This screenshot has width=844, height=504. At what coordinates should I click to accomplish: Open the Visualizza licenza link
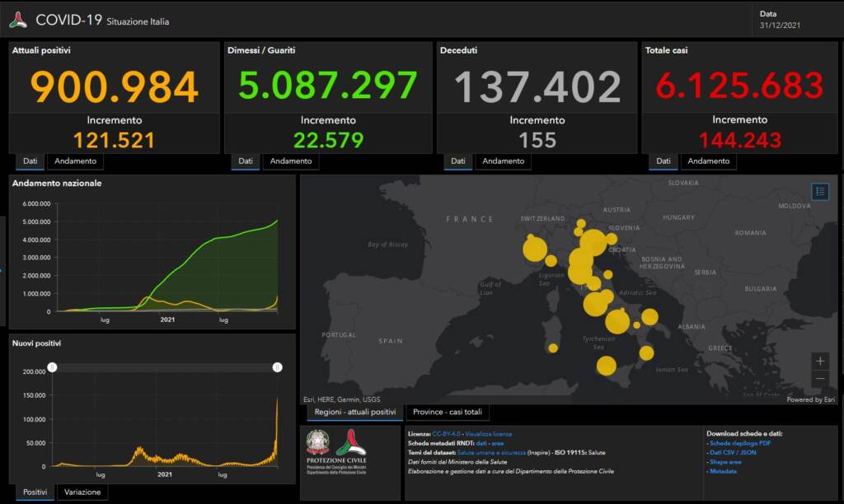click(488, 433)
